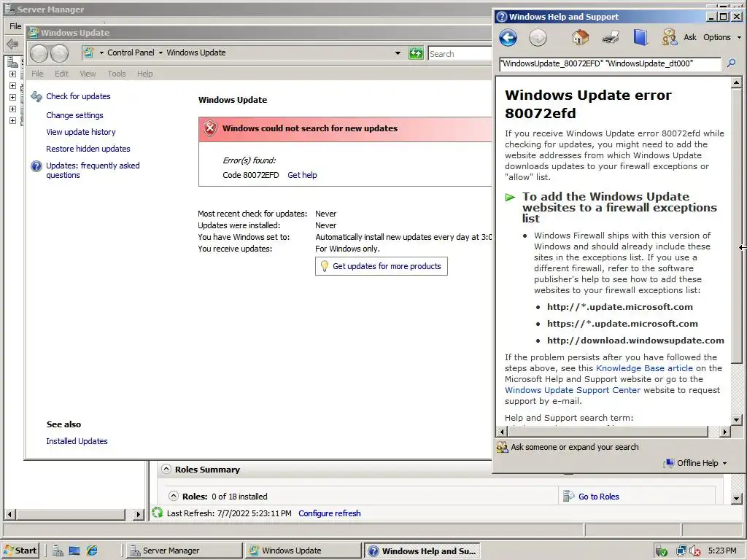
Task: Click the network tray icon
Action: (x=681, y=551)
